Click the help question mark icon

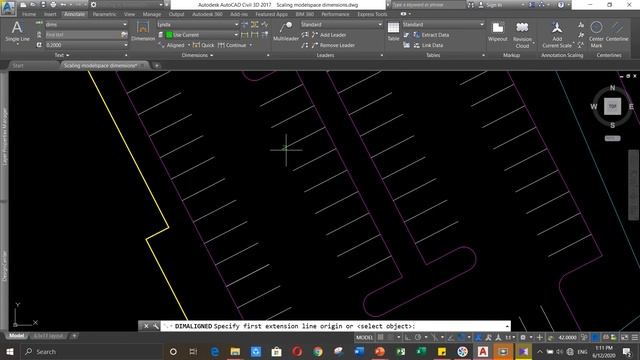pos(561,5)
